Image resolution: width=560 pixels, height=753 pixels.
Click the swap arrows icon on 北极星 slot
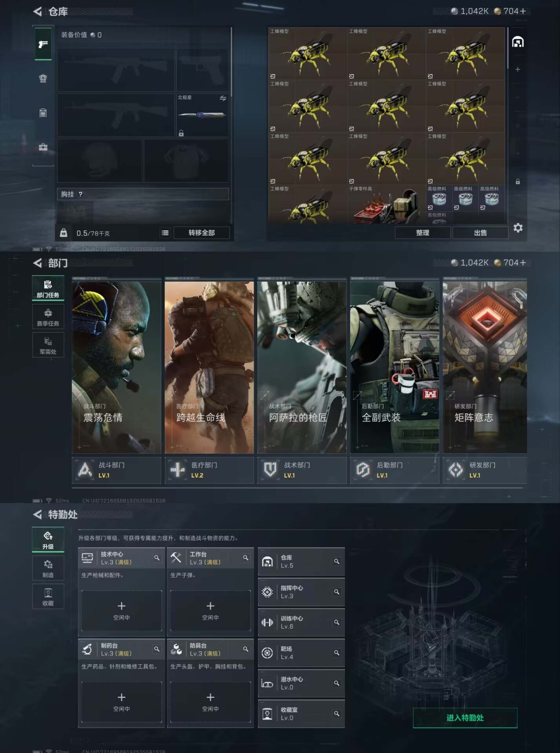223,98
